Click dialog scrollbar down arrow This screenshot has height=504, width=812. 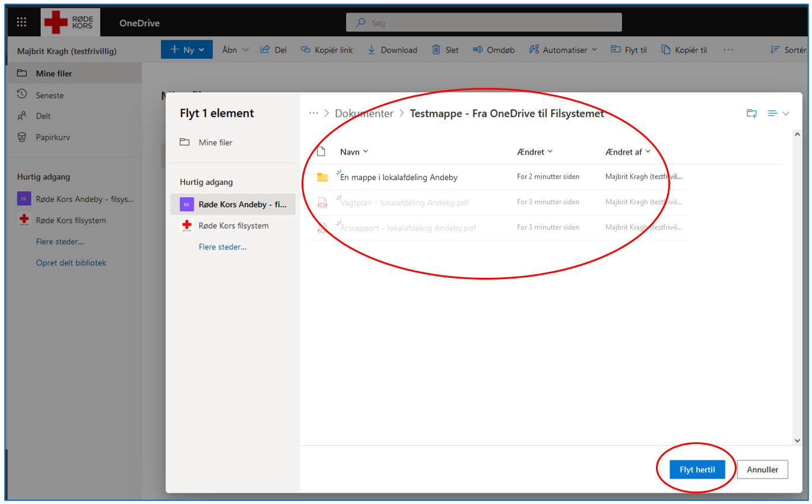[798, 440]
